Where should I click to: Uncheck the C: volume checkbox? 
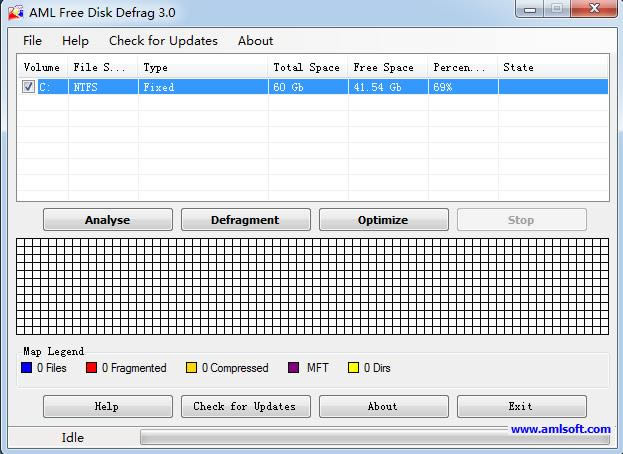(x=28, y=86)
